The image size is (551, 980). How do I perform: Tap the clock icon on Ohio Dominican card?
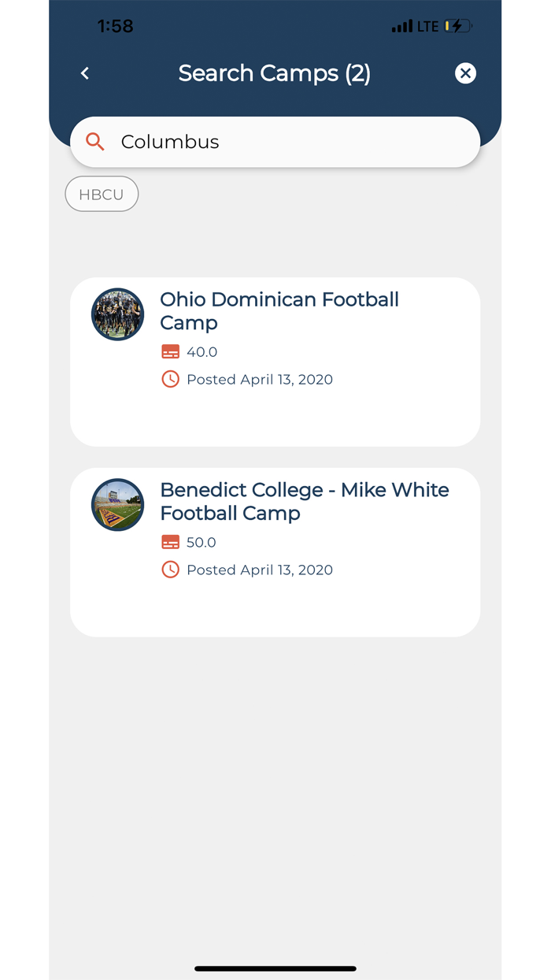171,379
